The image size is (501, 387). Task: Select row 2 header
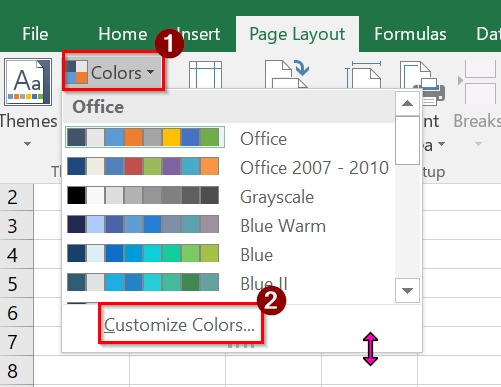tap(17, 197)
